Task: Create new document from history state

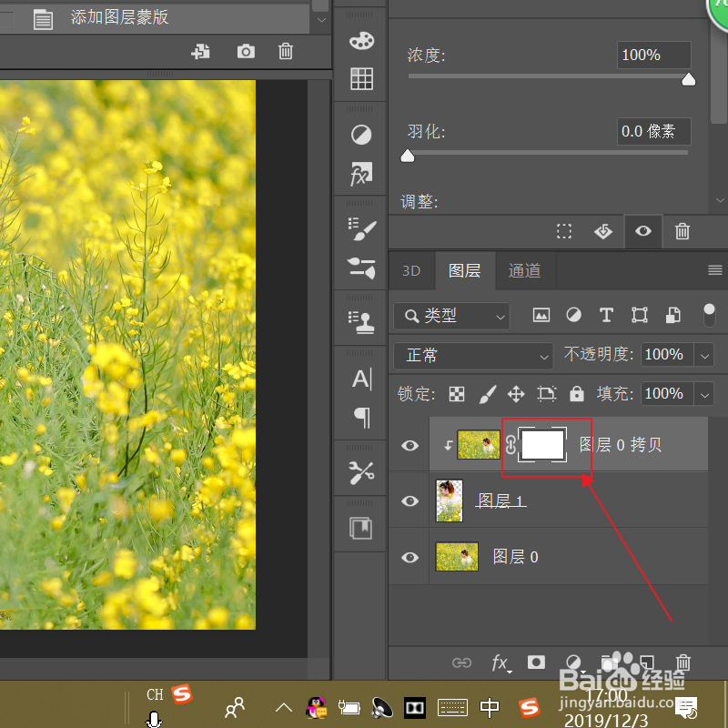Action: [x=200, y=52]
